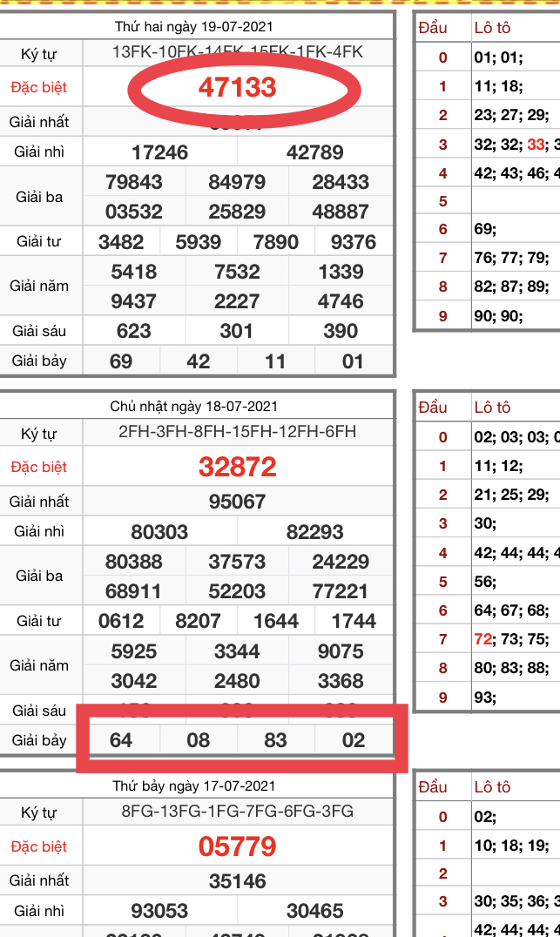Select first prize number 95067
This screenshot has width=560, height=937.
(237, 502)
